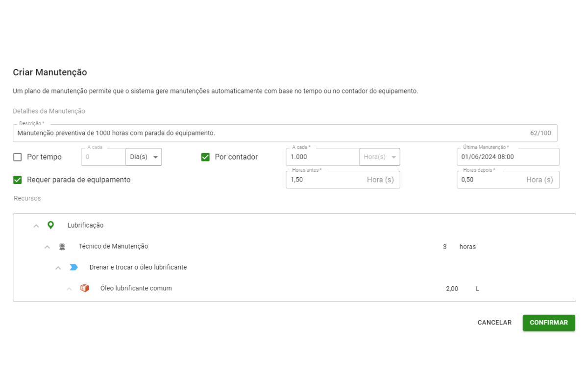Click the Última Manutenção date field

pyautogui.click(x=508, y=157)
